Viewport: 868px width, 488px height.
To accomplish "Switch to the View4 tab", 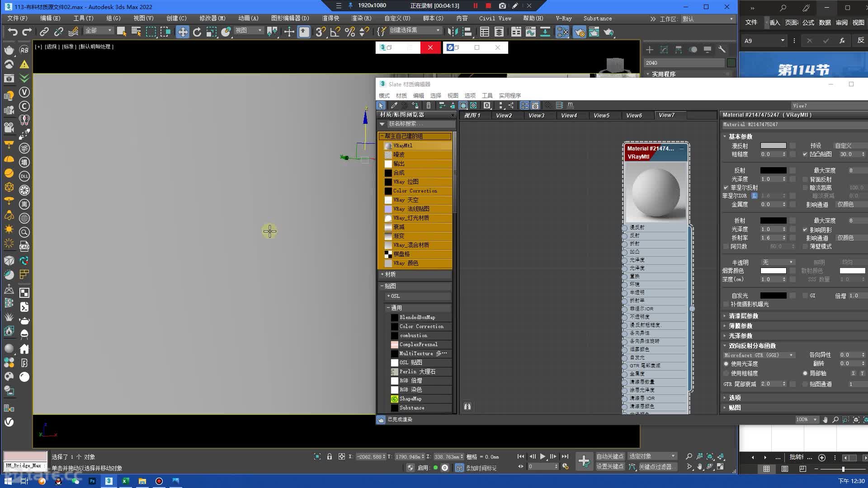I will (x=569, y=116).
